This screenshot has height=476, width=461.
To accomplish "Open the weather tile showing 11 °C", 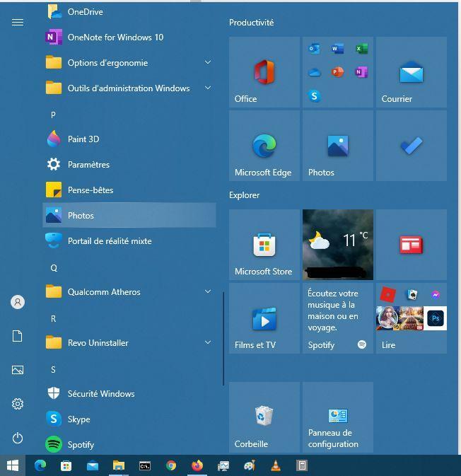I will (x=338, y=245).
